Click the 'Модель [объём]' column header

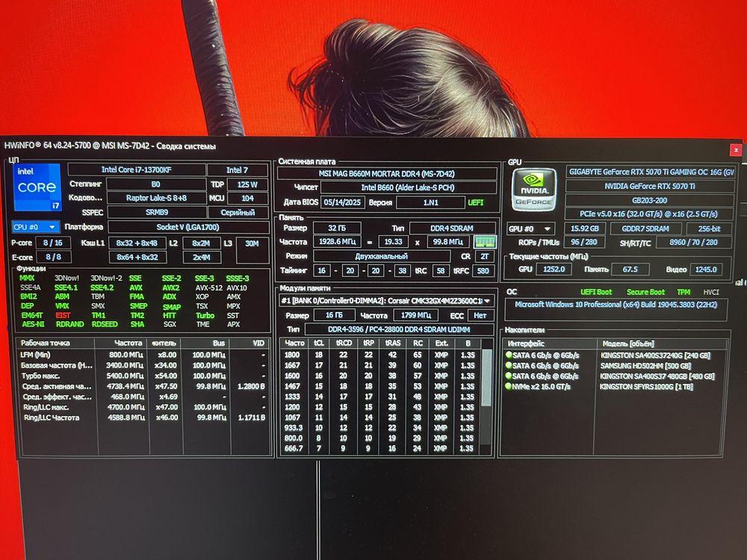661,343
